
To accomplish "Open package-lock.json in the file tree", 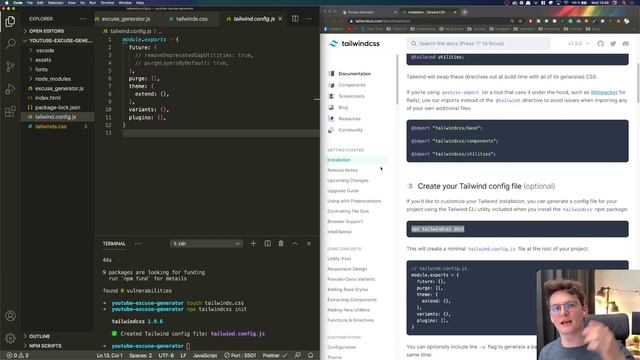I will pyautogui.click(x=57, y=107).
